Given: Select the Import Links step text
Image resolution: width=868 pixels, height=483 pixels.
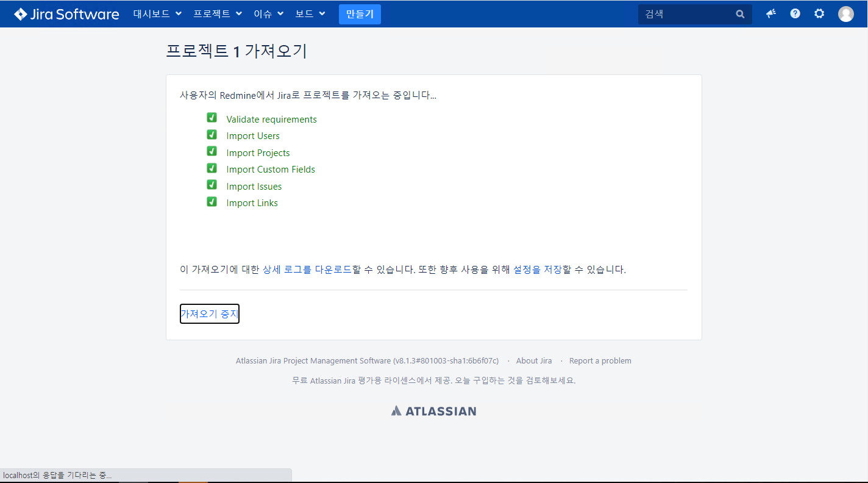Looking at the screenshot, I should (252, 203).
